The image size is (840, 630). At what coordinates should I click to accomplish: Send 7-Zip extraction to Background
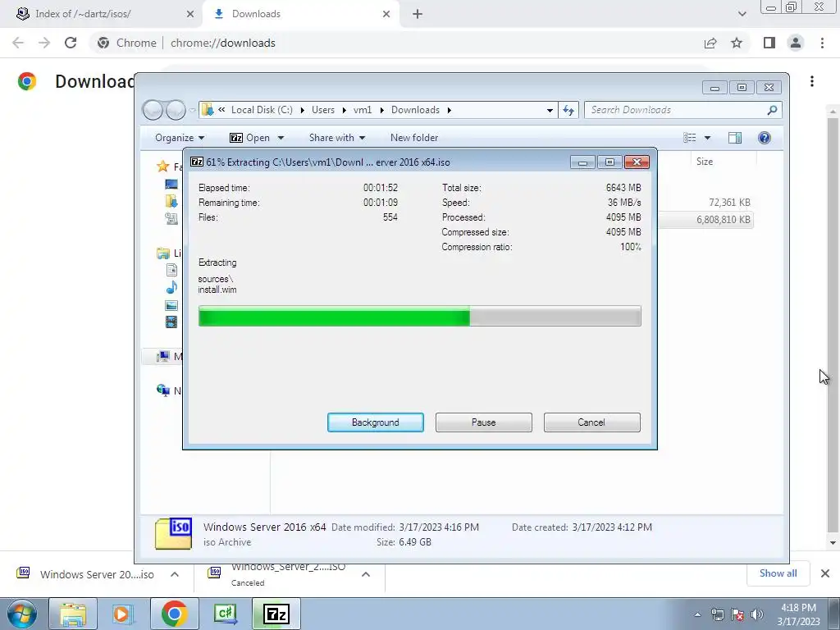click(375, 422)
